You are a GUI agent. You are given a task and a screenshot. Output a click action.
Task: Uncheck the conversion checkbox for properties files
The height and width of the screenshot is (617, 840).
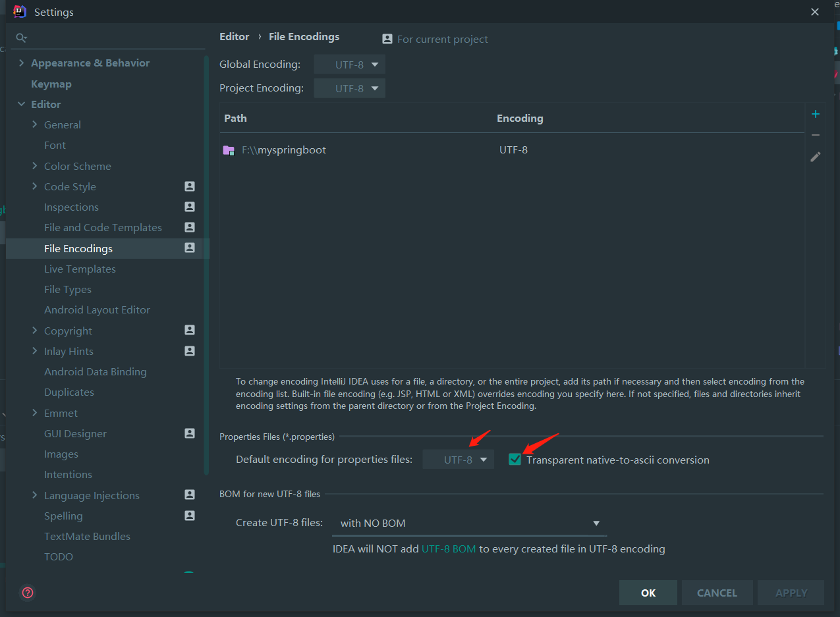pyautogui.click(x=515, y=459)
